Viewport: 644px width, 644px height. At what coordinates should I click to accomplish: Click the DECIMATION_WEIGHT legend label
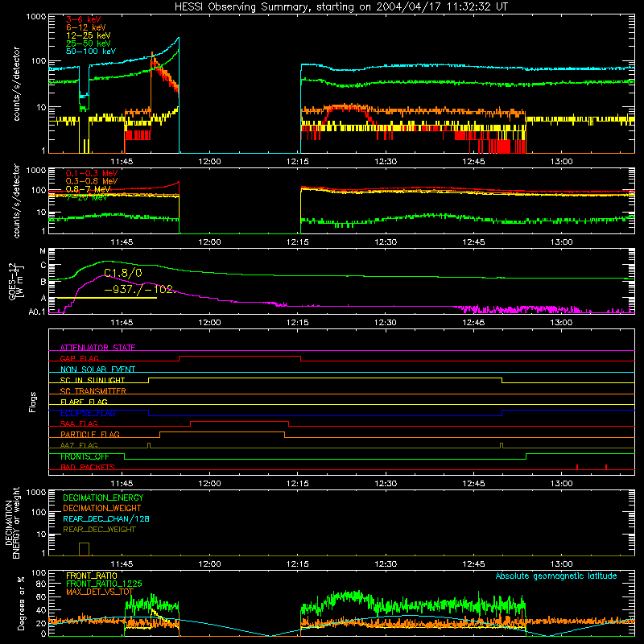(x=102, y=508)
